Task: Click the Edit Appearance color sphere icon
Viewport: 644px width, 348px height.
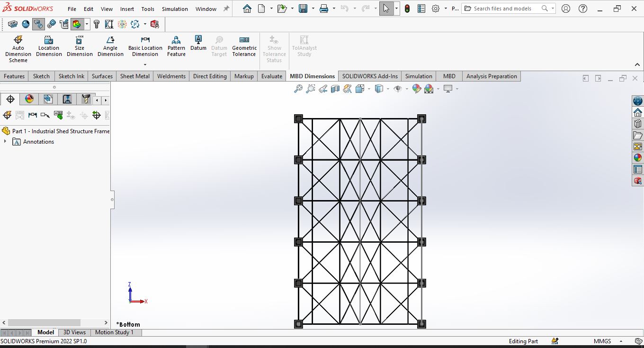Action: (417, 89)
